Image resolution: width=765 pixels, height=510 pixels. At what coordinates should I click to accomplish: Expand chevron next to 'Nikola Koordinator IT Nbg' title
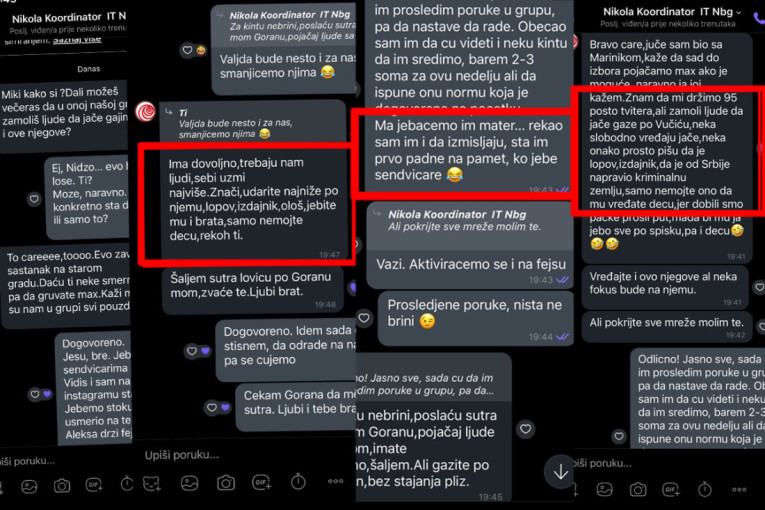click(738, 12)
